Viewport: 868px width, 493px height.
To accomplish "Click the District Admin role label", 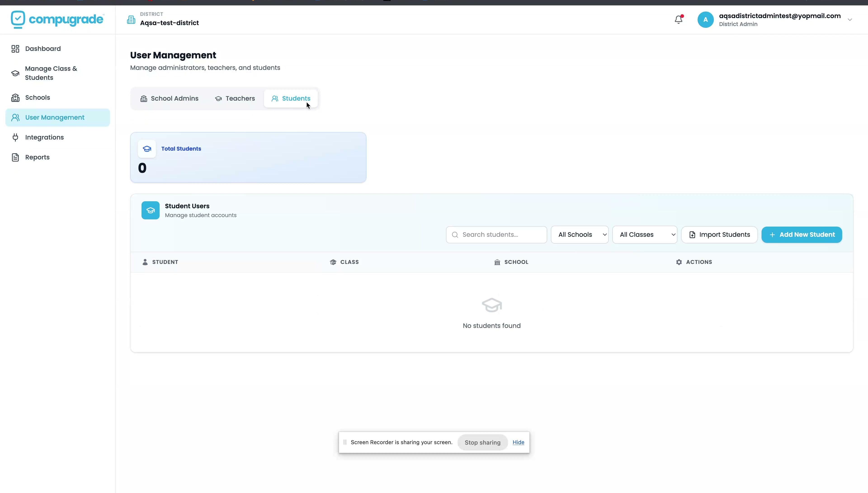I will [738, 24].
